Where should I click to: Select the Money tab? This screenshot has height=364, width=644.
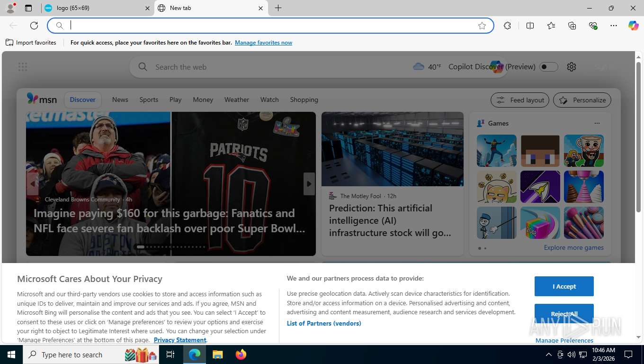[203, 100]
